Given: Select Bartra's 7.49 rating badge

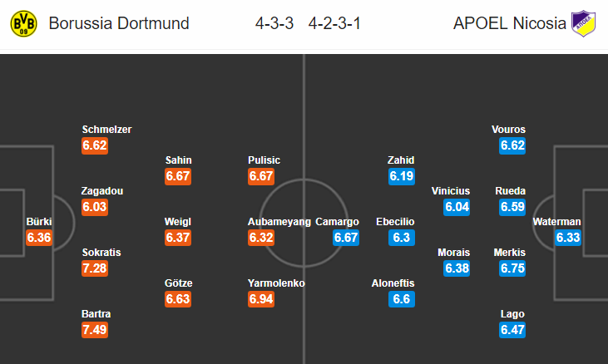Looking at the screenshot, I should (x=95, y=330).
